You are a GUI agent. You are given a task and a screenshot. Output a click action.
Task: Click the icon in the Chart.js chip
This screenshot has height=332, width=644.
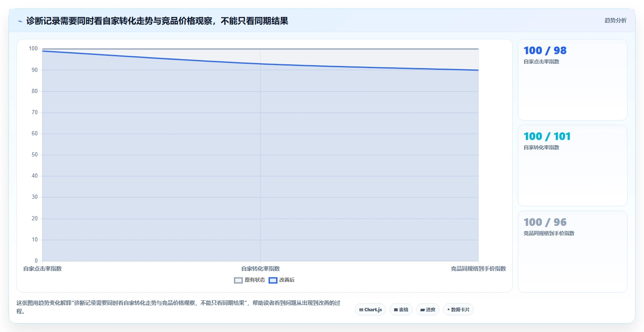(361, 310)
